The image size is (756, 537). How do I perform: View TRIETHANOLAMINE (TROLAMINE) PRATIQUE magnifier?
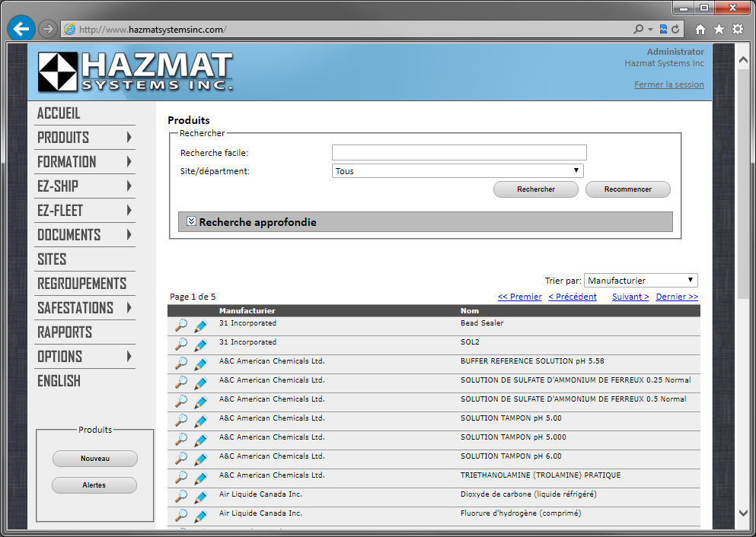181,477
